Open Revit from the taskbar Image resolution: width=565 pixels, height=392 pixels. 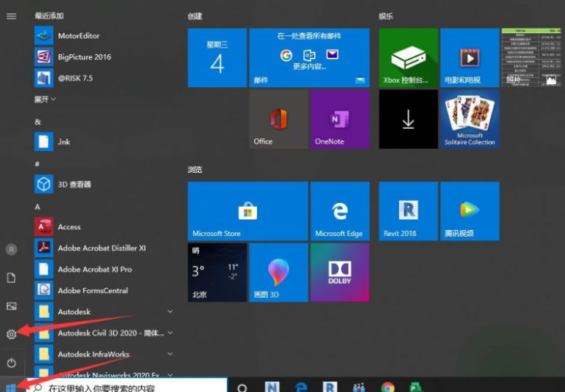(330, 387)
